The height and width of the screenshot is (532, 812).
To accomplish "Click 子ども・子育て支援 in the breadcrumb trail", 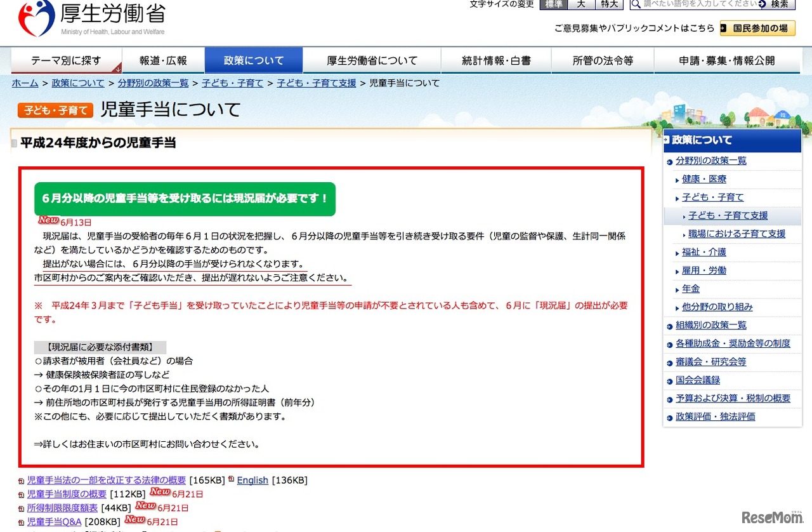I will click(317, 83).
